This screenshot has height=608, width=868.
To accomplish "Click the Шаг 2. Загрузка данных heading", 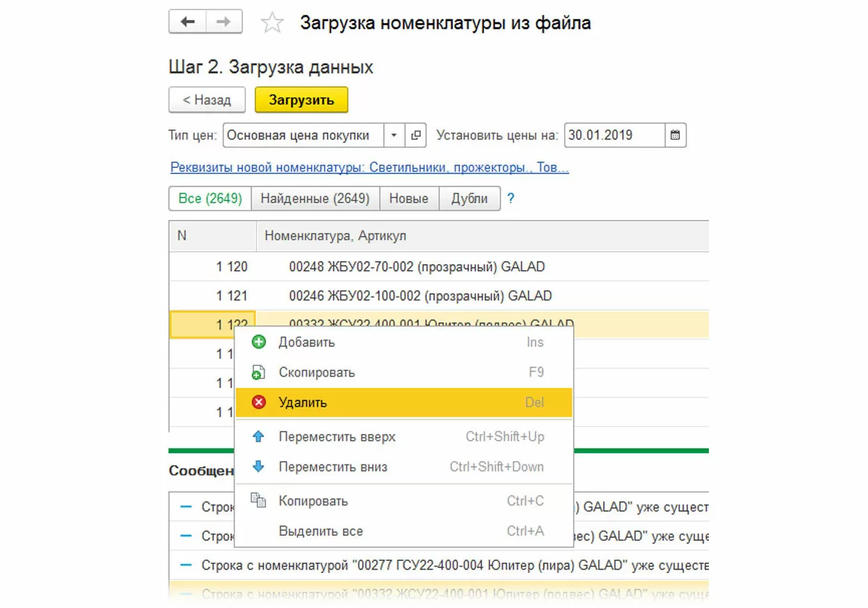I will coord(271,67).
